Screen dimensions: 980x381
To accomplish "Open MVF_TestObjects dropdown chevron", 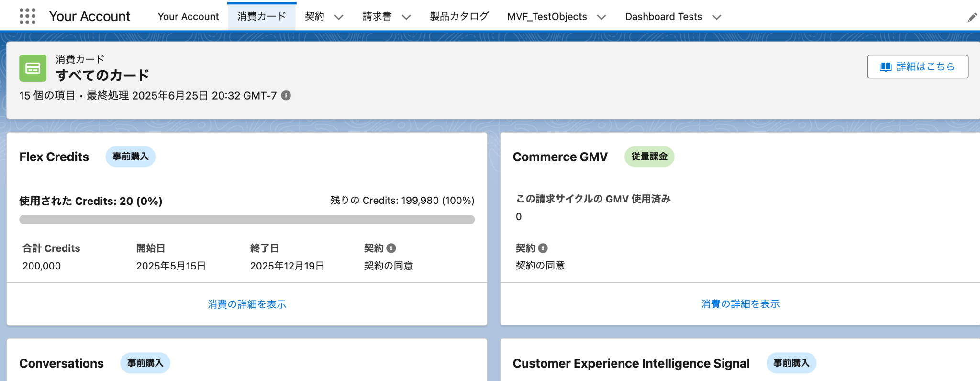I will pos(601,17).
